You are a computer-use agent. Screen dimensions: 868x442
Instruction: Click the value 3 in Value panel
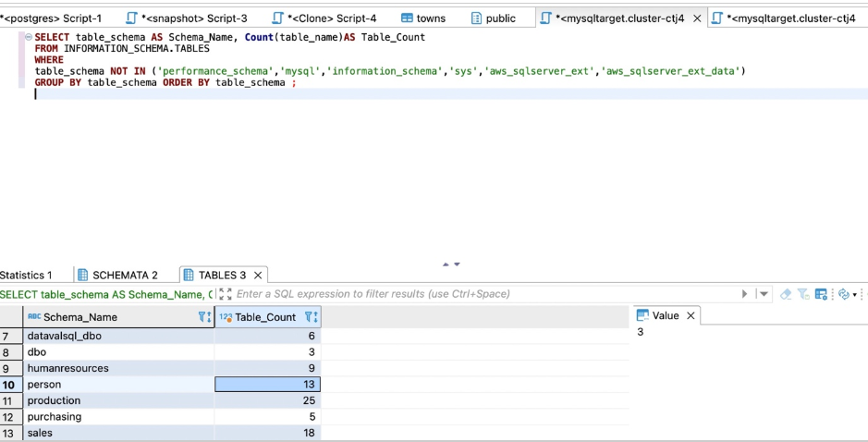[641, 332]
